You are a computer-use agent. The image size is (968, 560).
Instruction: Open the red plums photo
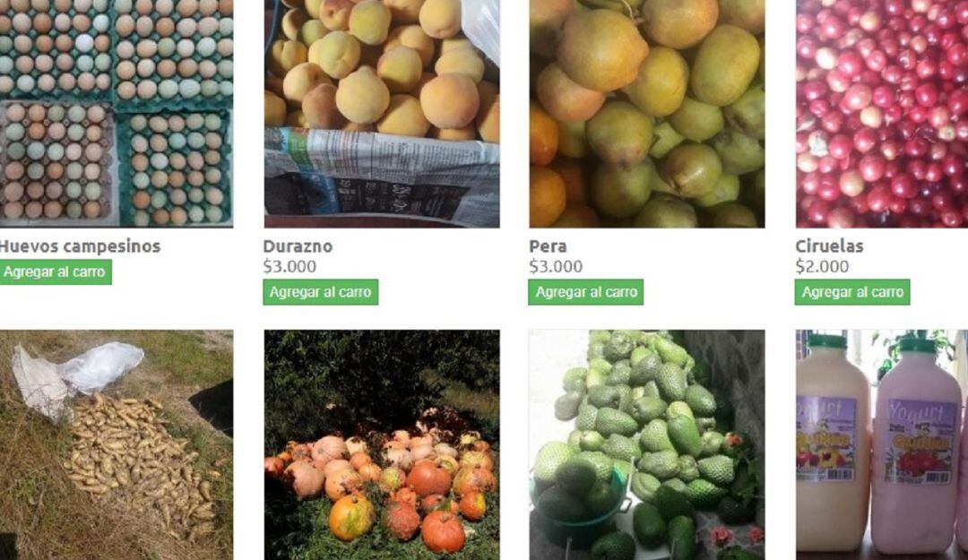(x=882, y=114)
